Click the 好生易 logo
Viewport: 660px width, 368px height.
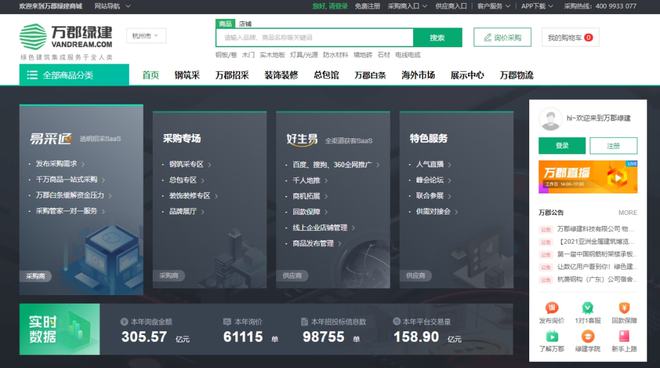tap(302, 139)
